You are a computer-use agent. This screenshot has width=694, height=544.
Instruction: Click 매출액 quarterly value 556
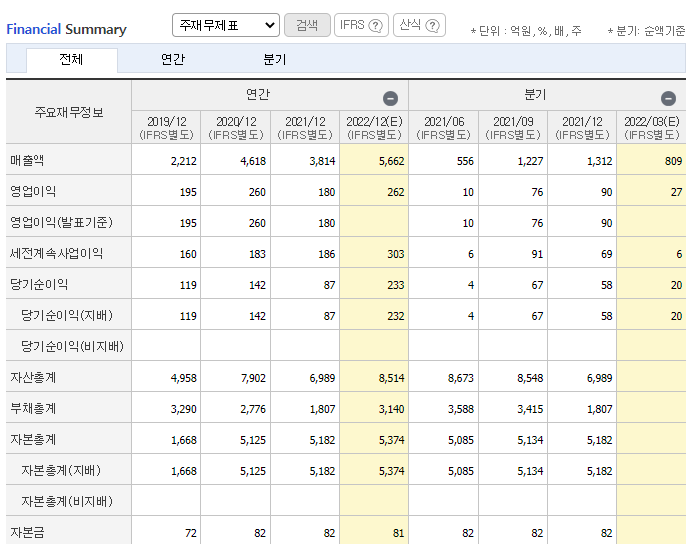pyautogui.click(x=465, y=161)
